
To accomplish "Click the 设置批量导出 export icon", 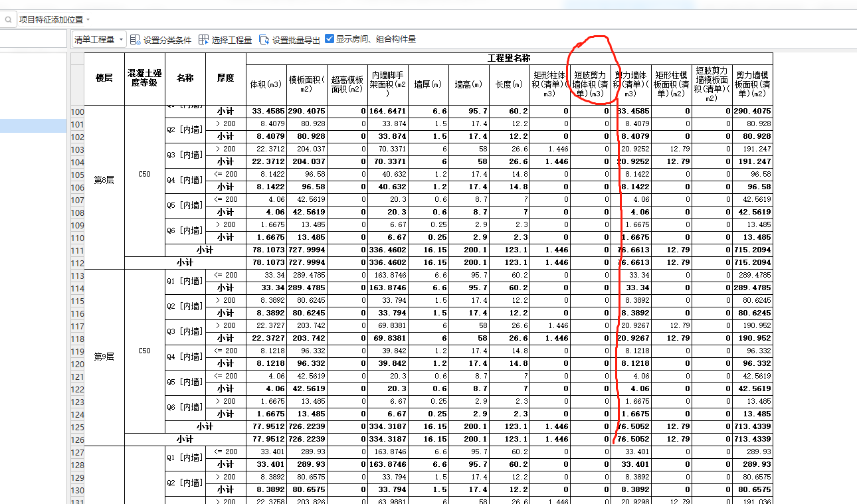I will [x=264, y=40].
